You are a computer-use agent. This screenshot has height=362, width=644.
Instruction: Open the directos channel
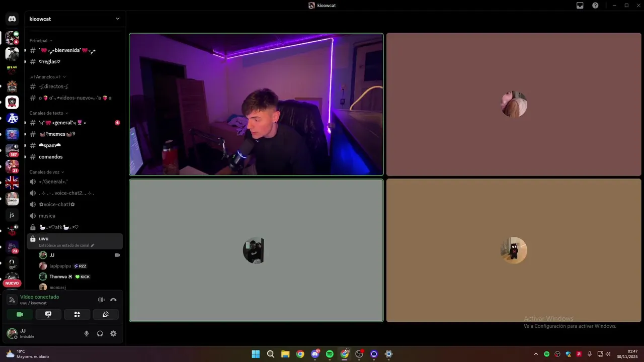click(x=74, y=86)
